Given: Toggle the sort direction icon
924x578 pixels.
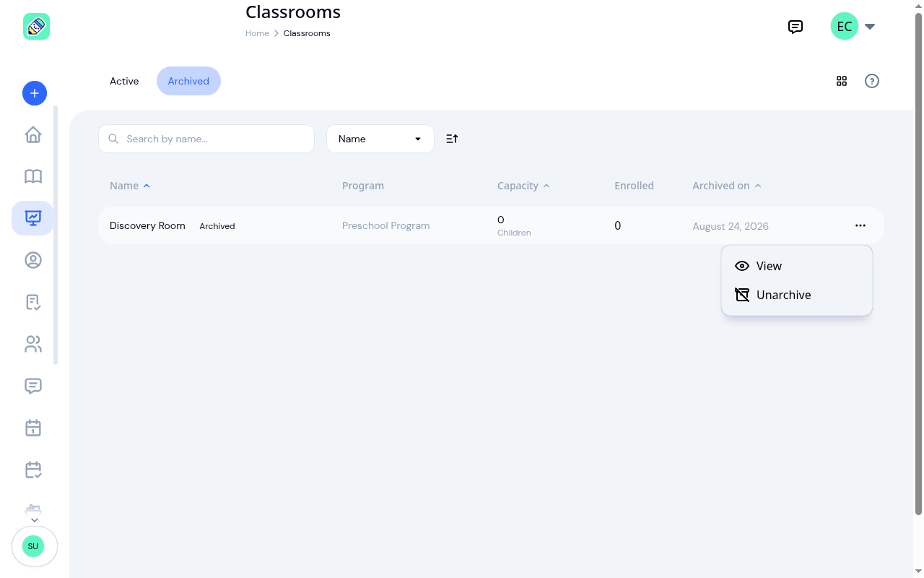Looking at the screenshot, I should (452, 139).
